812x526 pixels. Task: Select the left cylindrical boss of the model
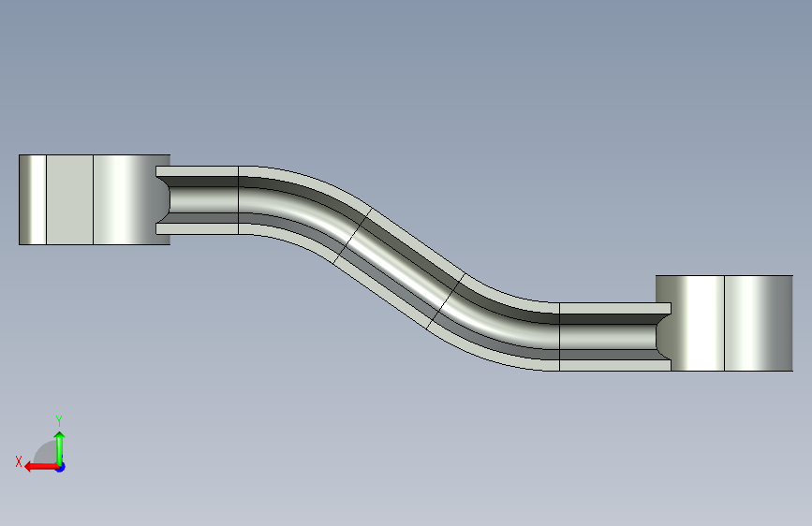point(95,199)
